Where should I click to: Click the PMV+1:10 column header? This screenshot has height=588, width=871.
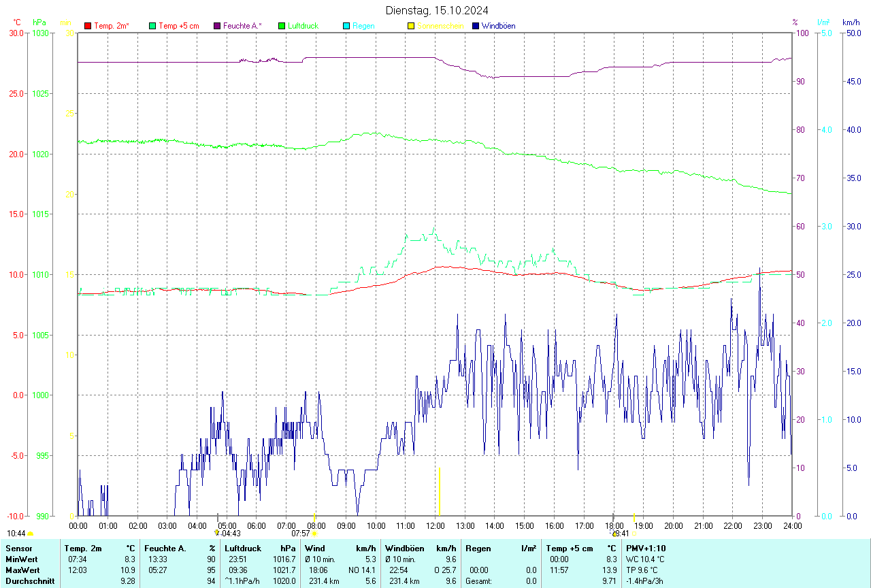pyautogui.click(x=646, y=549)
